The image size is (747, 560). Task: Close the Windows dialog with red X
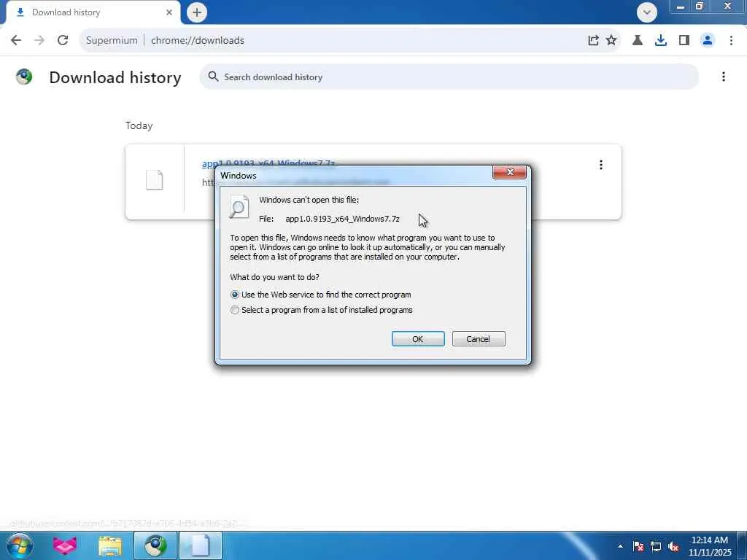[509, 172]
